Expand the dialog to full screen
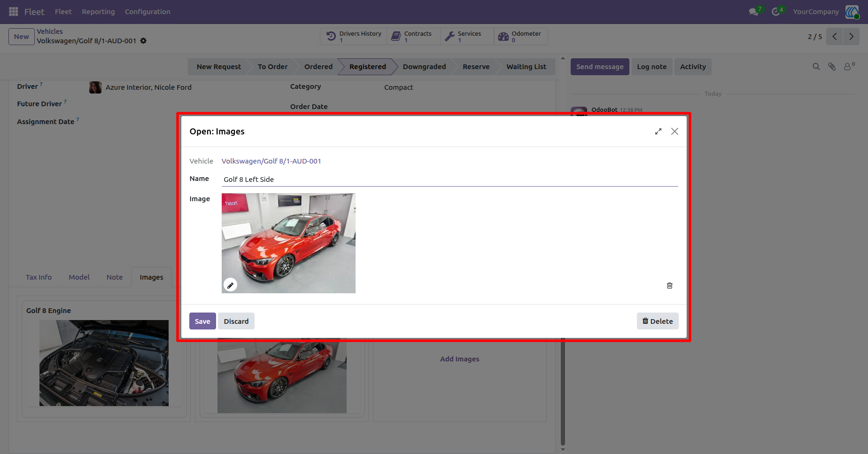The image size is (868, 454). click(x=658, y=132)
